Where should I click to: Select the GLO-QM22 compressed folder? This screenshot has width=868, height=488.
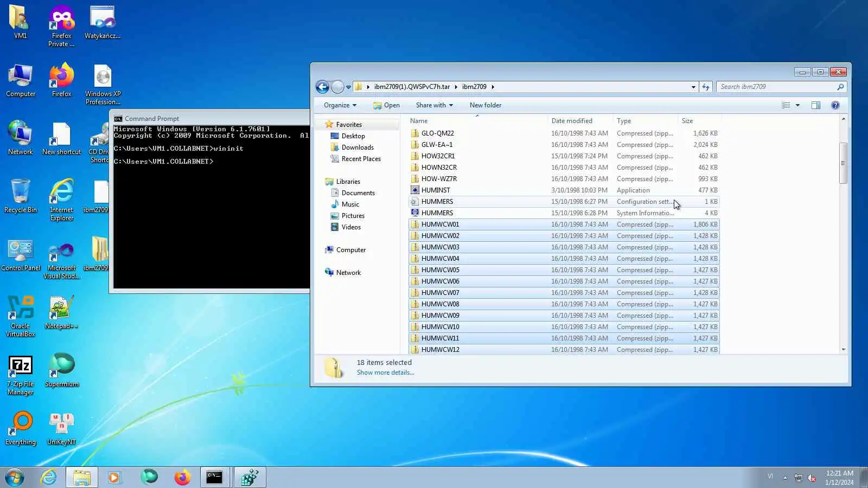pos(564,133)
